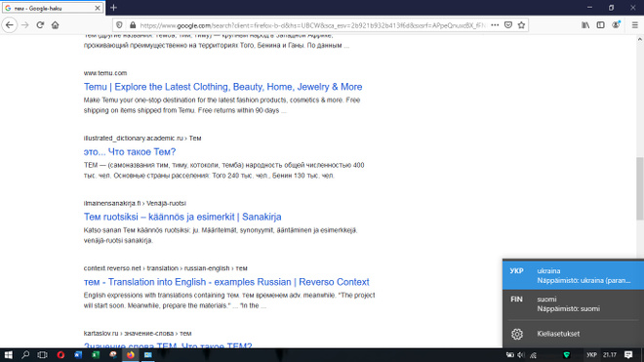Click the УКР language indicator in taskbar
The width and height of the screenshot is (644, 362).
591,355
